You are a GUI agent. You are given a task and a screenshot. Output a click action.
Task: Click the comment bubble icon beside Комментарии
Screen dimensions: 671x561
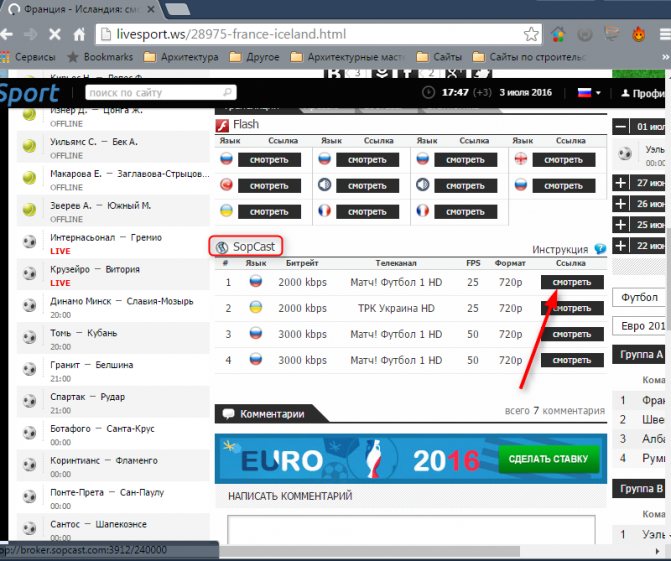[x=229, y=414]
